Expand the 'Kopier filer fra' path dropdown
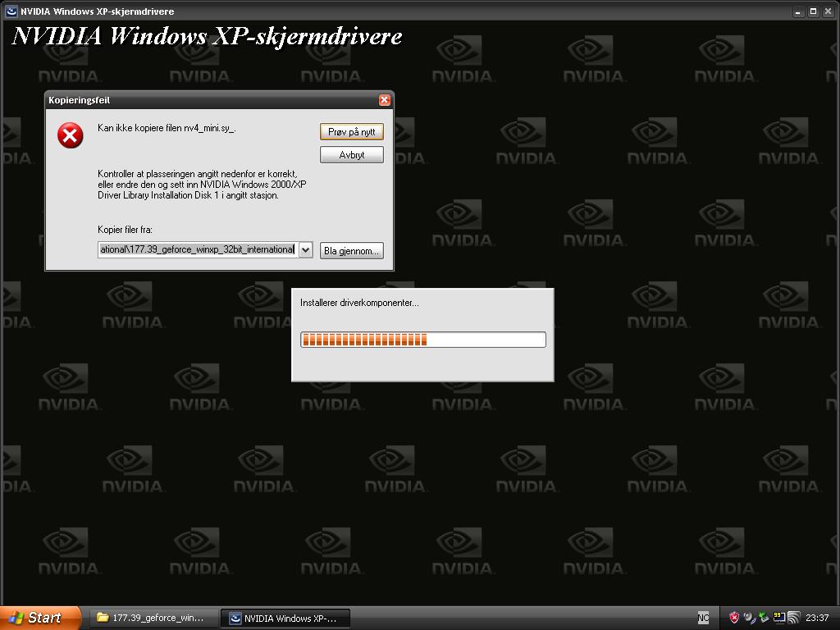 (x=305, y=249)
